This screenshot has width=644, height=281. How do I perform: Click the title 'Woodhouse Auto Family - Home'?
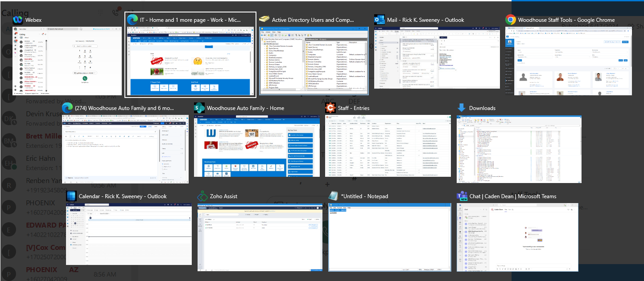pyautogui.click(x=245, y=108)
